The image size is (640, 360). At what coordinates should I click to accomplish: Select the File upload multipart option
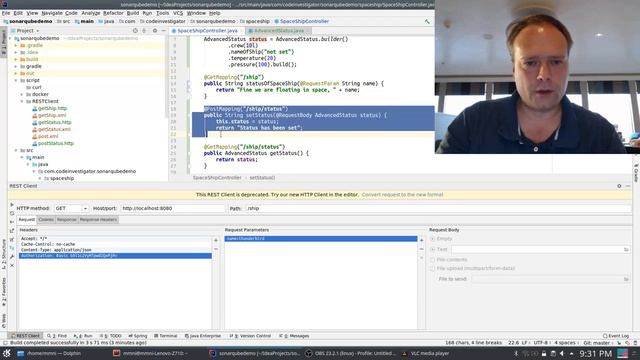click(433, 269)
